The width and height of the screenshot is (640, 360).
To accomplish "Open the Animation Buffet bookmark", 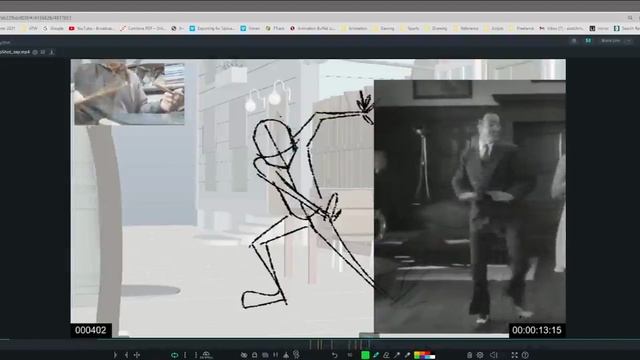I will click(x=313, y=28).
